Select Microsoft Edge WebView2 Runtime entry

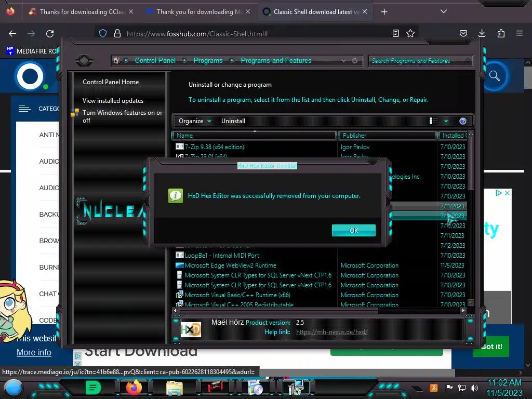click(x=230, y=265)
